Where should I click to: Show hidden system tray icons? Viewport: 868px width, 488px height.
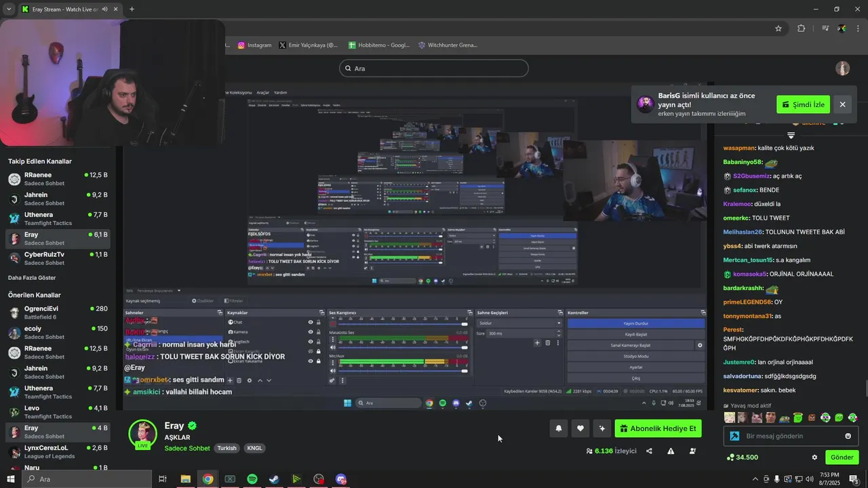[754, 479]
